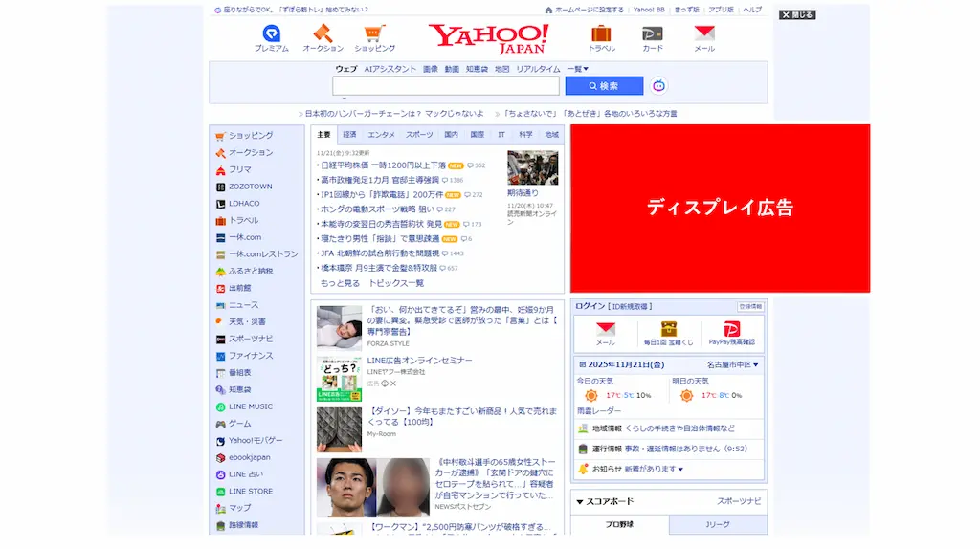Open LOHACO in left sidebar
Image resolution: width=980 pixels, height=549 pixels.
pyautogui.click(x=244, y=203)
